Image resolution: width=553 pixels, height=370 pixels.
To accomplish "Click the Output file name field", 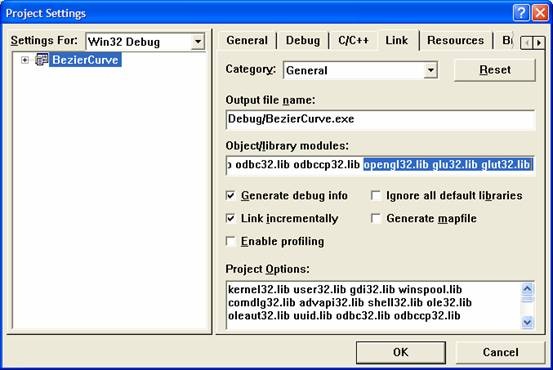I will click(x=380, y=119).
